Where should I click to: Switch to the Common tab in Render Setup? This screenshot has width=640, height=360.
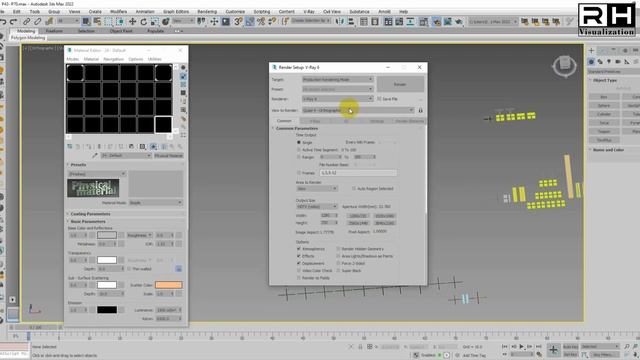[x=284, y=121]
